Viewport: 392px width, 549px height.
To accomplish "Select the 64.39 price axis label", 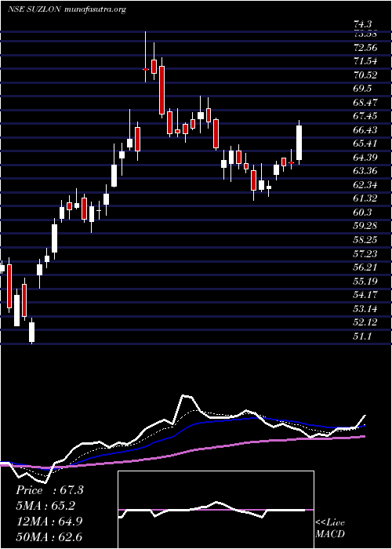I will [x=366, y=157].
